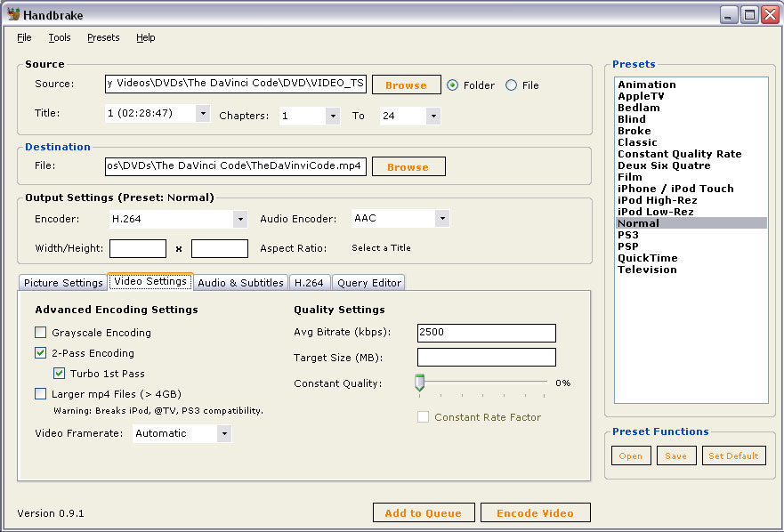The width and height of the screenshot is (784, 532).
Task: Close the Handbrake window
Action: click(x=770, y=15)
